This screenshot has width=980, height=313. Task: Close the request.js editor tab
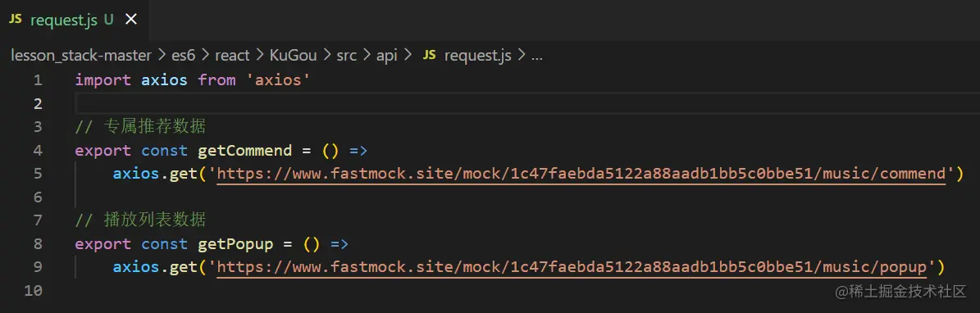click(130, 20)
